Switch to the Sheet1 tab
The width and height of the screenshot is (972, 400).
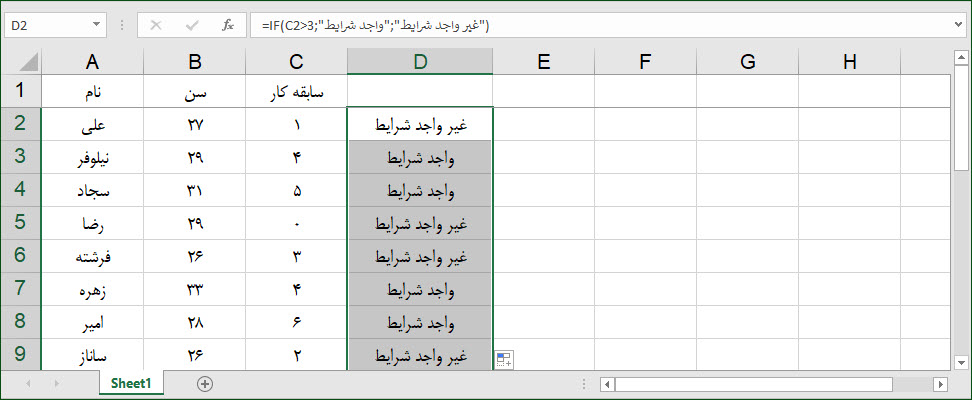click(x=131, y=383)
